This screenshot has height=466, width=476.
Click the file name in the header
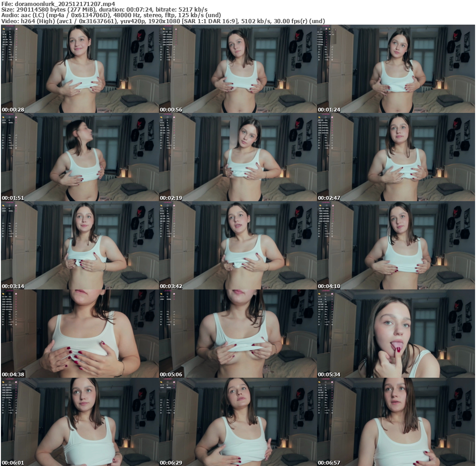pyautogui.click(x=58, y=3)
